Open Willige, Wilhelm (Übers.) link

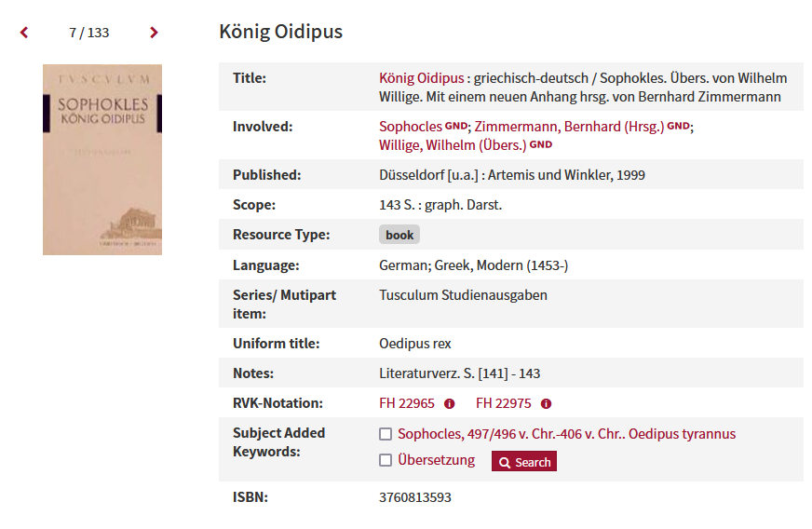coord(453,145)
